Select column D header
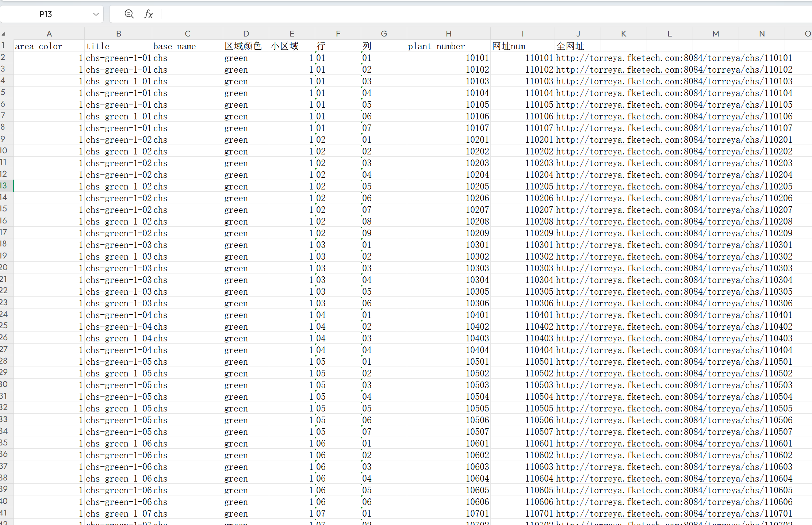 click(x=246, y=34)
